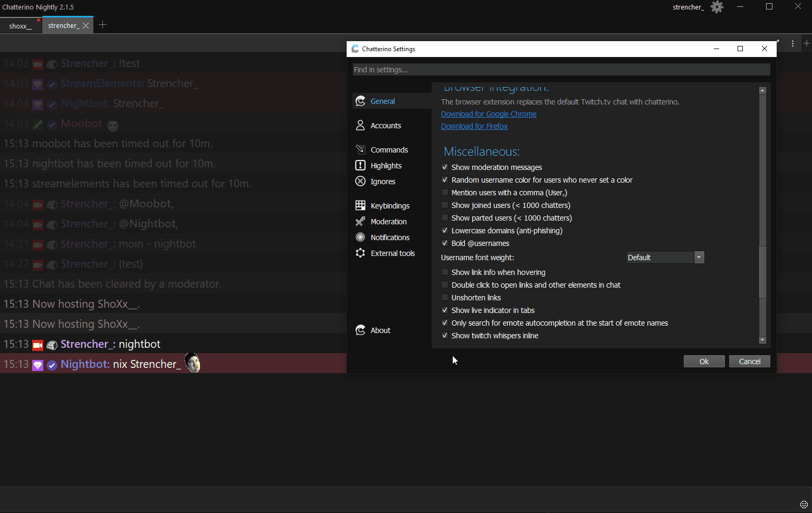This screenshot has width=812, height=513.
Task: Toggle Bold @usernames checkbox
Action: [x=445, y=243]
